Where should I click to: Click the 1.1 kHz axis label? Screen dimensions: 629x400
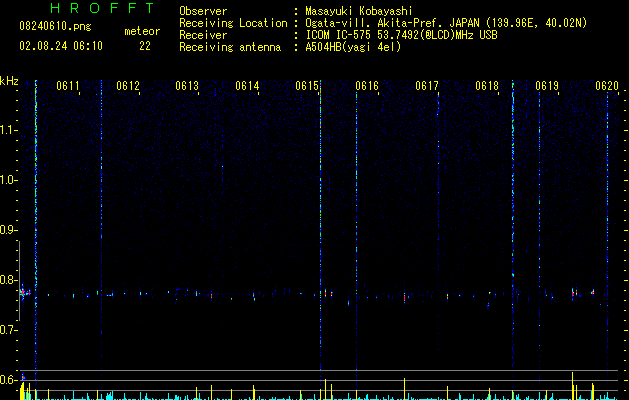(9, 130)
